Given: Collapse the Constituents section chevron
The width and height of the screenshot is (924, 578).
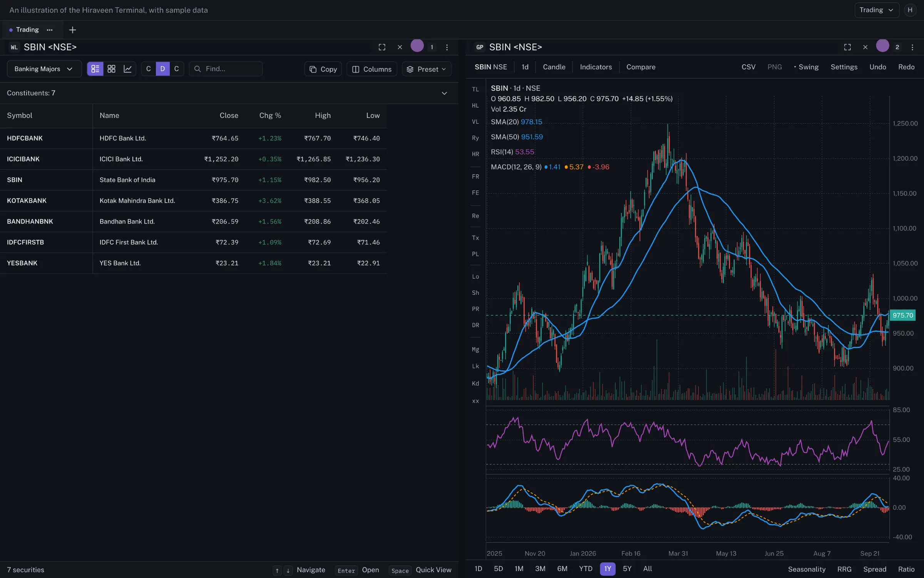Looking at the screenshot, I should (x=444, y=93).
